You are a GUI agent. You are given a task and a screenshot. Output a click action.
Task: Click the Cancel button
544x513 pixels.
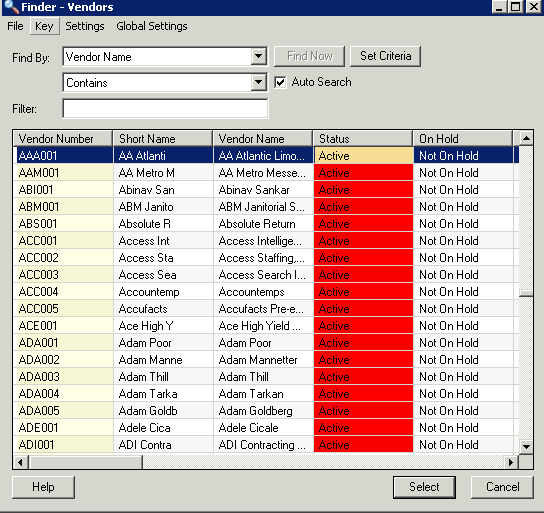coord(502,487)
